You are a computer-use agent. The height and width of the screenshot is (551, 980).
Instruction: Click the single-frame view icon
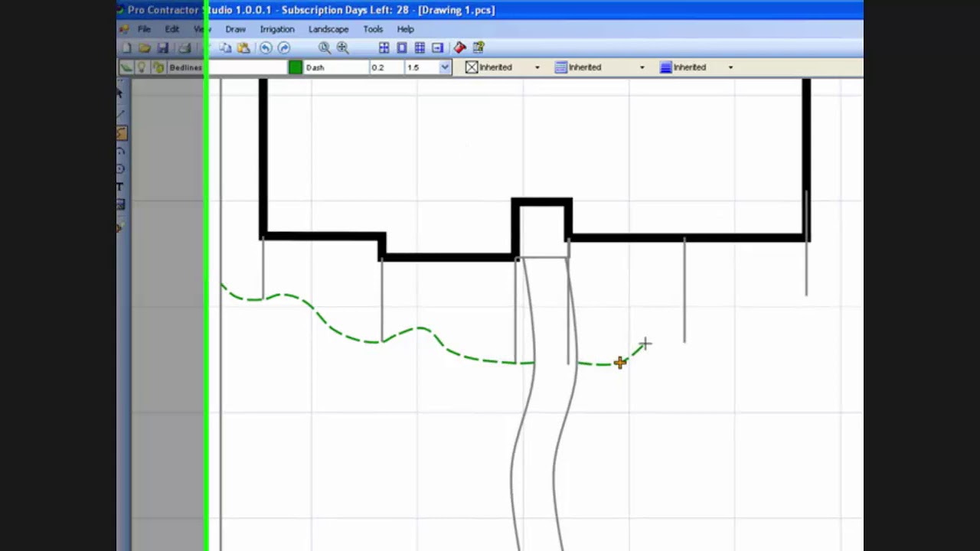(x=402, y=48)
